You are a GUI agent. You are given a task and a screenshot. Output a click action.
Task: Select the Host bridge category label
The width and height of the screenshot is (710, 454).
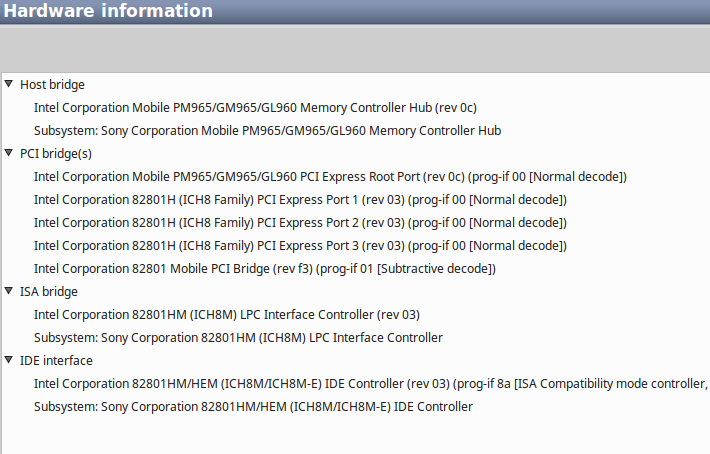52,84
